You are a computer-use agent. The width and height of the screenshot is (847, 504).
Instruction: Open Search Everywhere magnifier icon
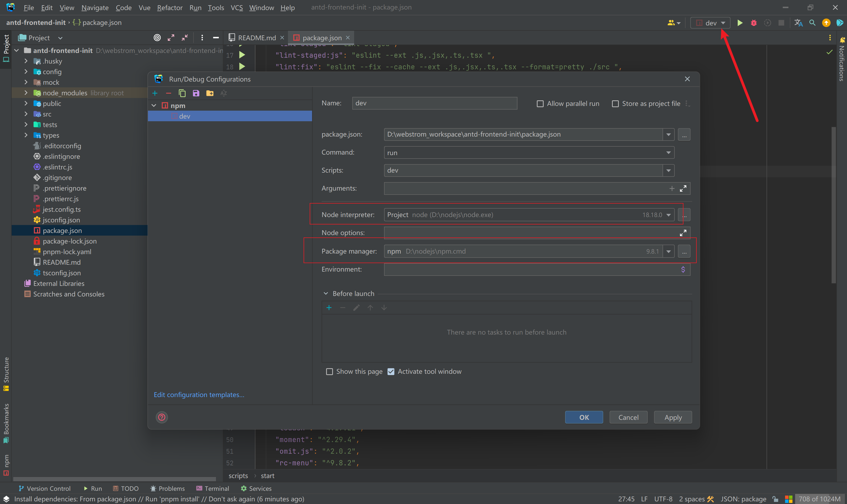click(x=812, y=23)
